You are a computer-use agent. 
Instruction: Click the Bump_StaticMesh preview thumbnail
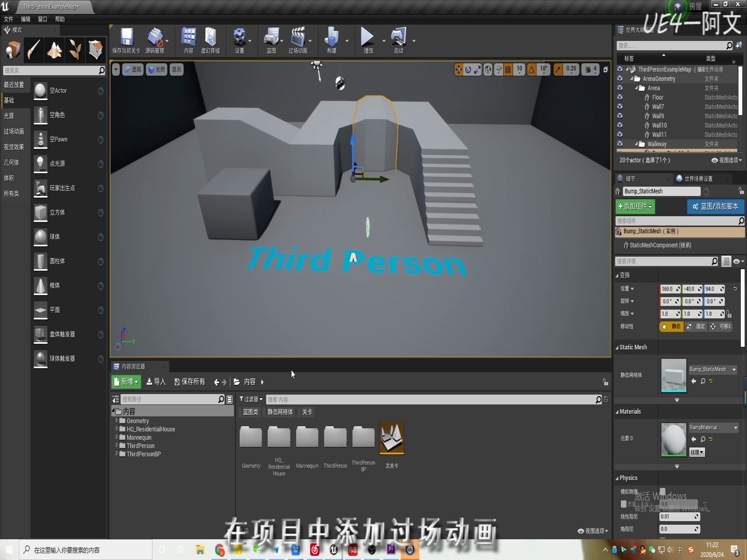pyautogui.click(x=674, y=375)
